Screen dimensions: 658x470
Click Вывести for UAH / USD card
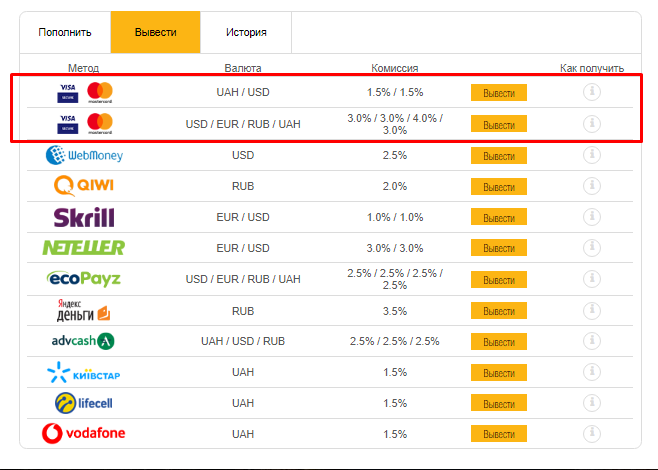pos(498,93)
